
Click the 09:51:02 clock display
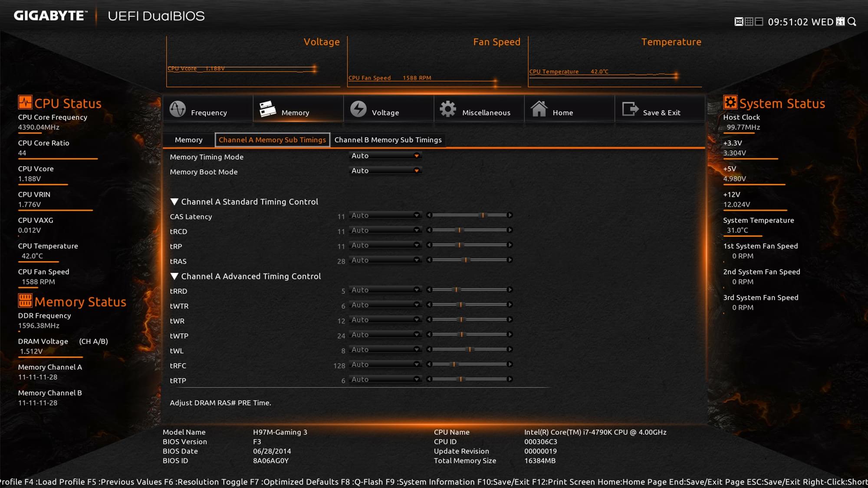(x=788, y=22)
